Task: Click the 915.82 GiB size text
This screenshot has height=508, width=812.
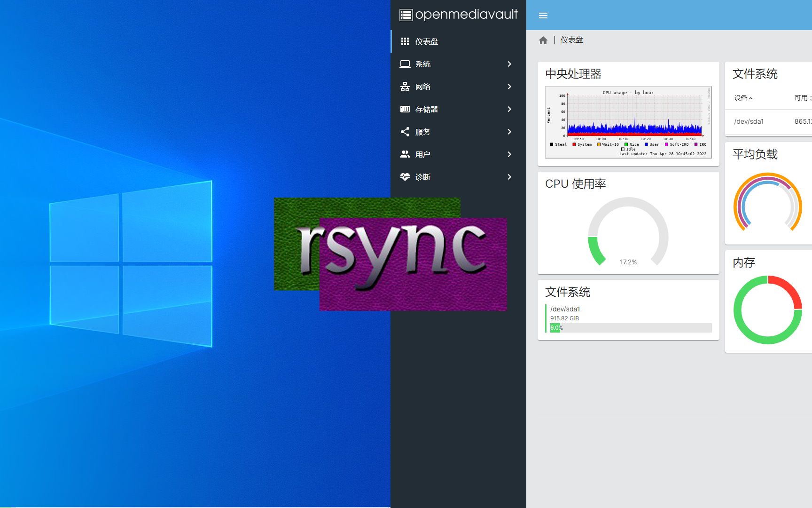Action: (x=564, y=318)
